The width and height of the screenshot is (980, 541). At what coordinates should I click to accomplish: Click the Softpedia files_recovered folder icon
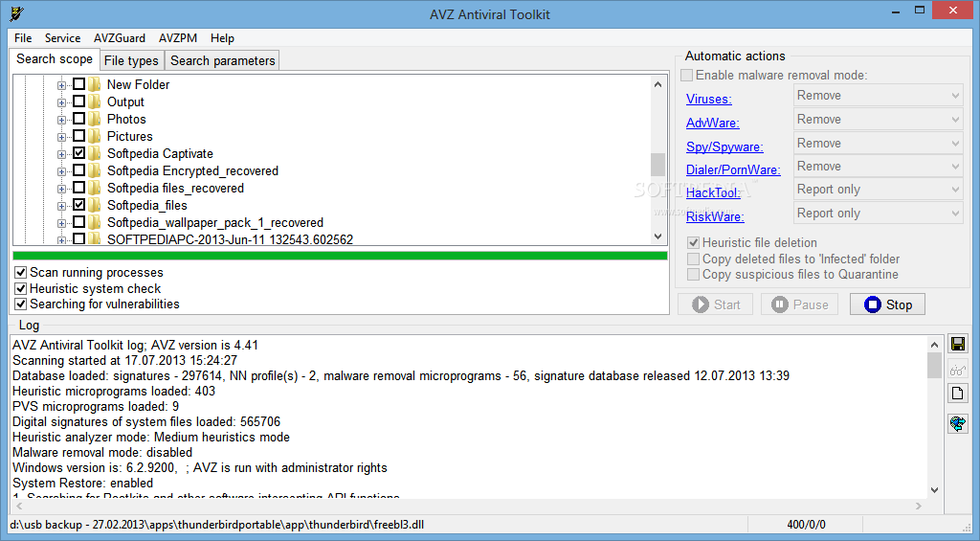(95, 188)
